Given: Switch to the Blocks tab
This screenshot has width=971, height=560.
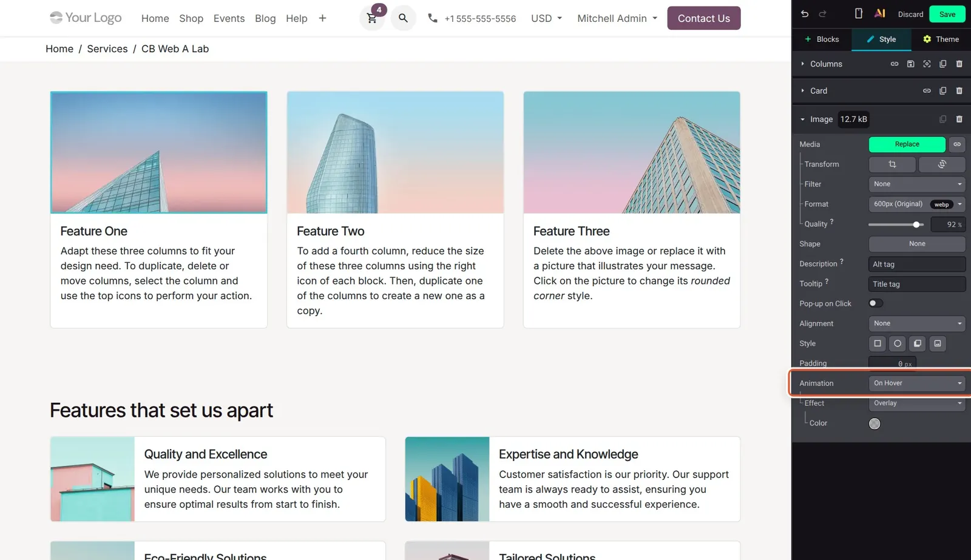Looking at the screenshot, I should point(822,39).
